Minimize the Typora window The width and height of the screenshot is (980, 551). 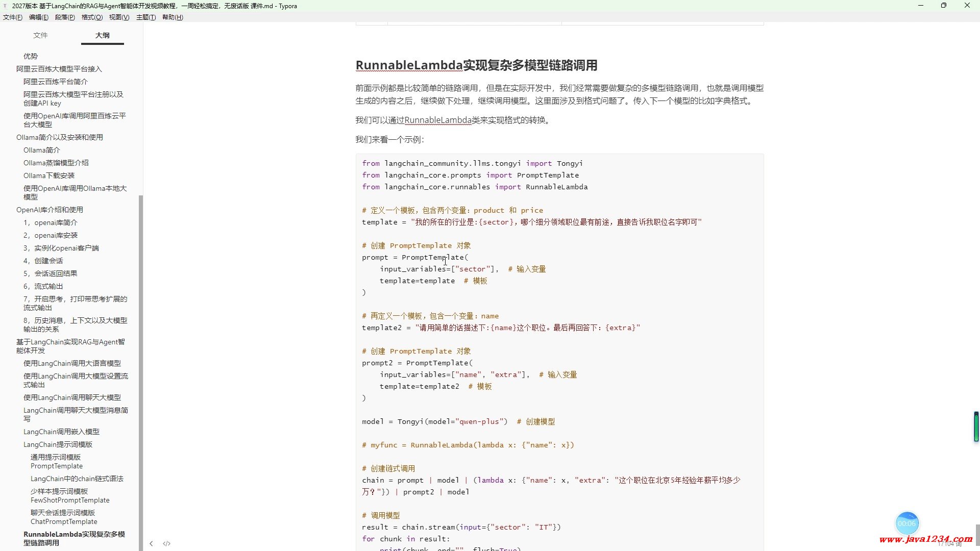pyautogui.click(x=920, y=6)
